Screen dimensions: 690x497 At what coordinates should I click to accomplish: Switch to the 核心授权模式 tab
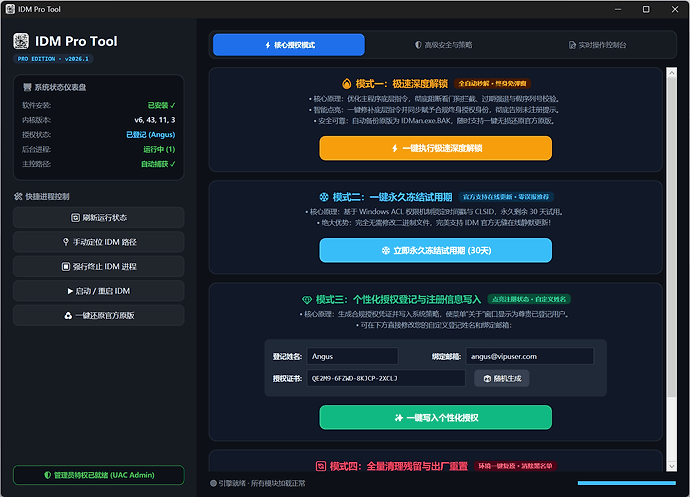tap(289, 45)
